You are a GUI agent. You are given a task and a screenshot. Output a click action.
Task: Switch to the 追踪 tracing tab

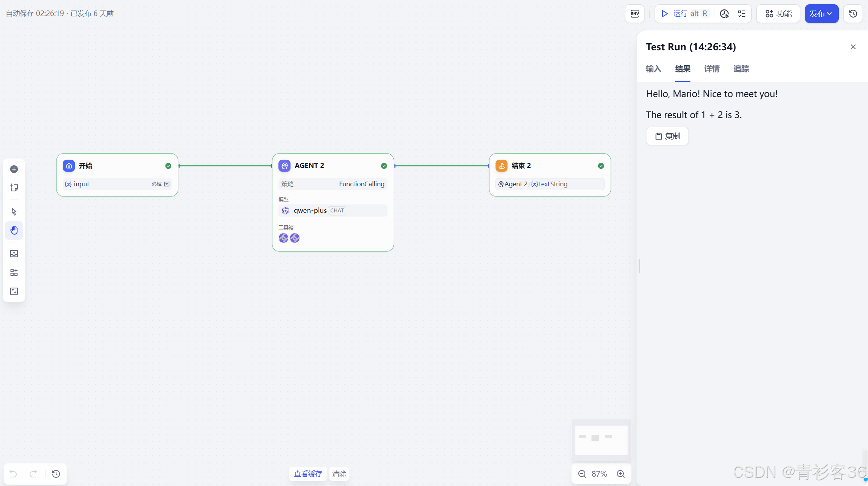[x=741, y=69]
